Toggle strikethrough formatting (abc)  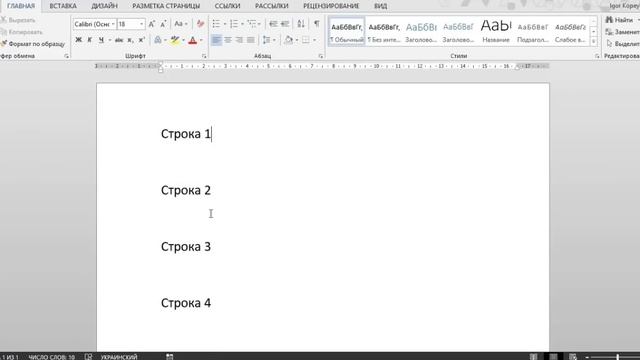[x=119, y=40]
